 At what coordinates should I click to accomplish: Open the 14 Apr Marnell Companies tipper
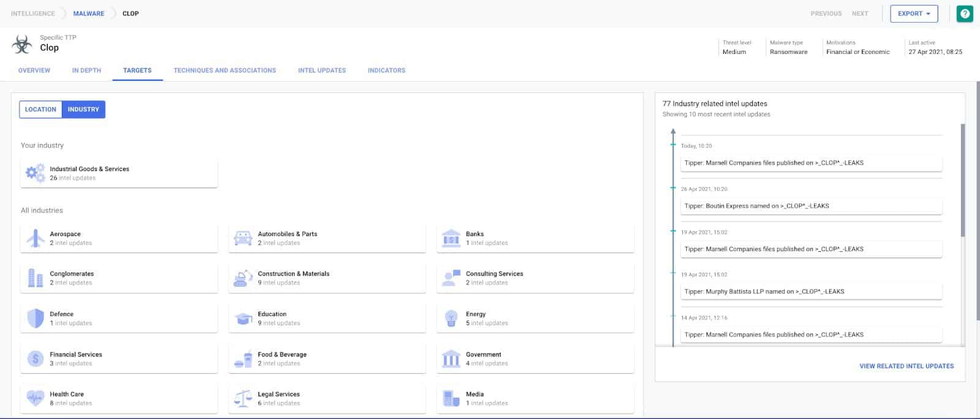pyautogui.click(x=811, y=334)
